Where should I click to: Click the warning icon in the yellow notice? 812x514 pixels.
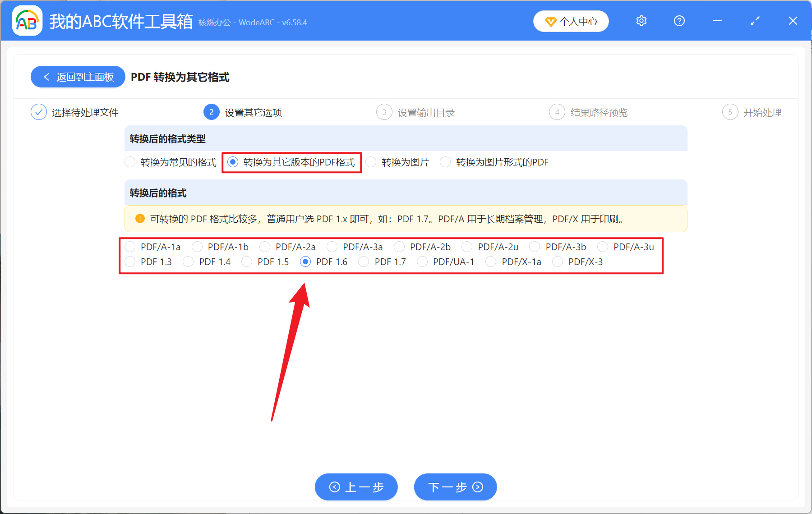tap(140, 219)
